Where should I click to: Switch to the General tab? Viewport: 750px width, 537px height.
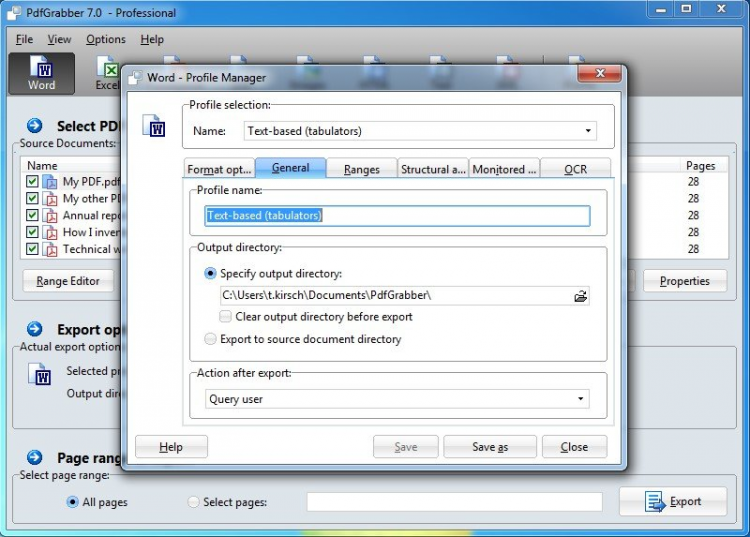(290, 168)
